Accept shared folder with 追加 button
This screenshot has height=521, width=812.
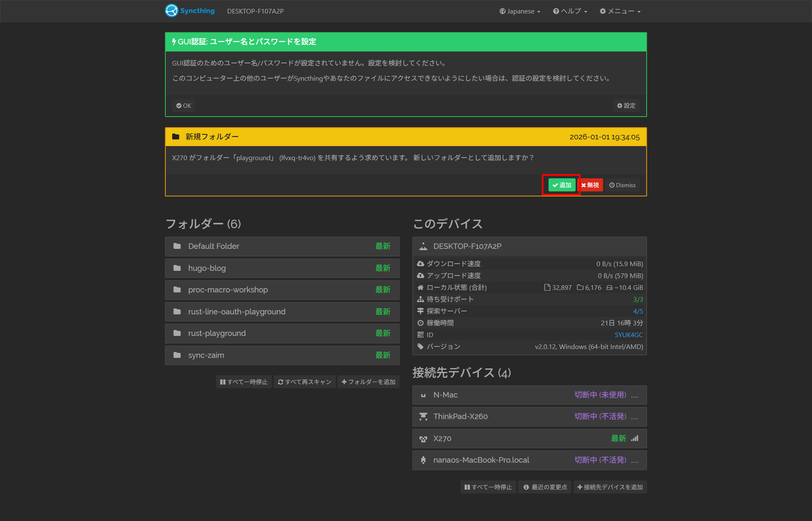[562, 185]
